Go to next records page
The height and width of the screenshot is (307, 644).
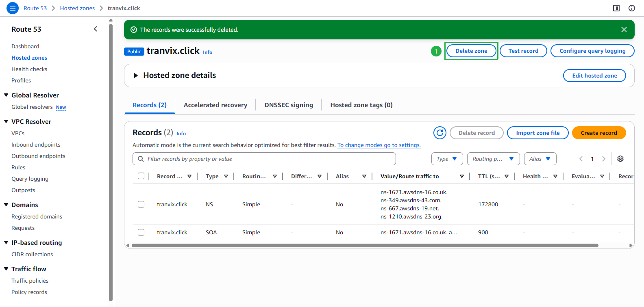604,159
